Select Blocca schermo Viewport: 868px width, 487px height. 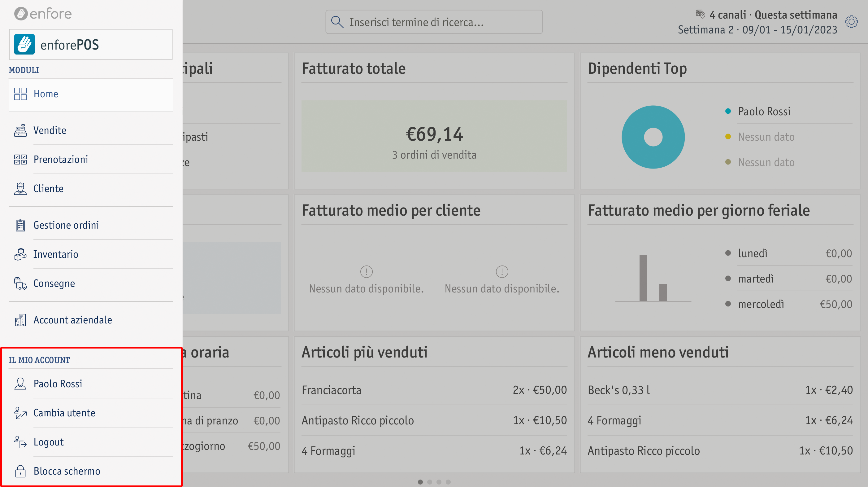tap(91, 471)
